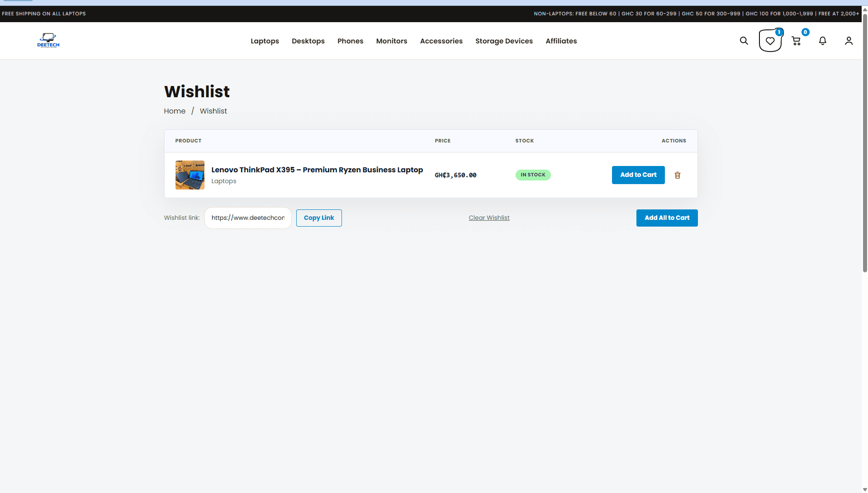Browse the Storage Devices category
Viewport: 868px width, 493px height.
click(504, 41)
